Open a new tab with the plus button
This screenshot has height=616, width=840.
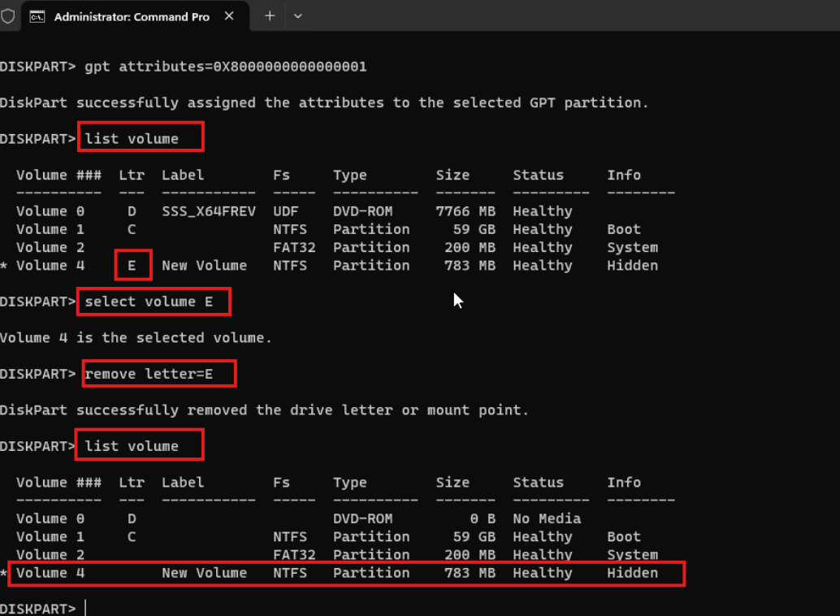point(270,16)
